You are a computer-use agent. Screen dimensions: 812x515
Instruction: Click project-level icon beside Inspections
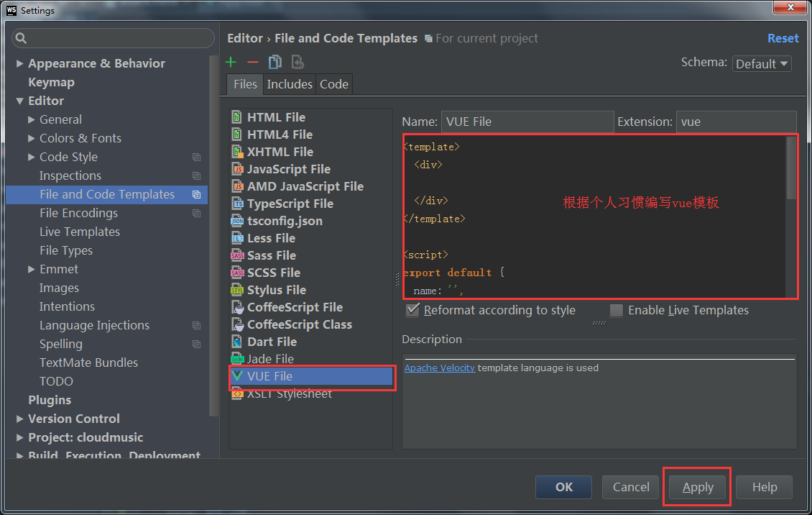[x=197, y=176]
